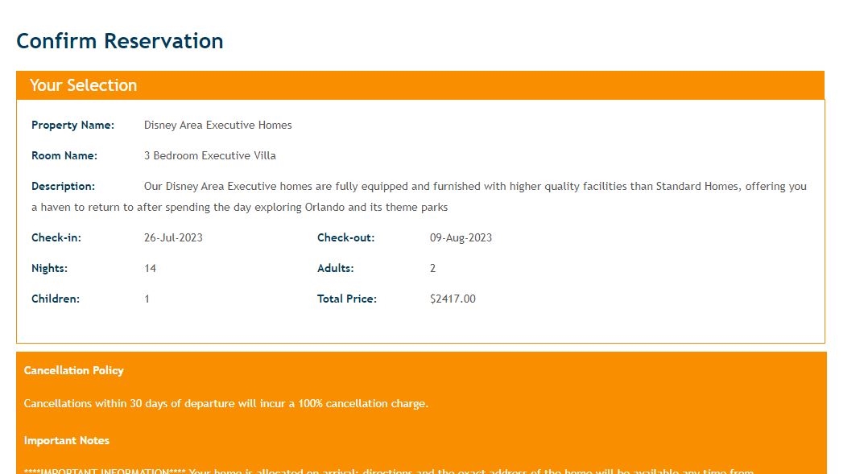The image size is (868, 474).
Task: Click the Children label
Action: point(56,299)
